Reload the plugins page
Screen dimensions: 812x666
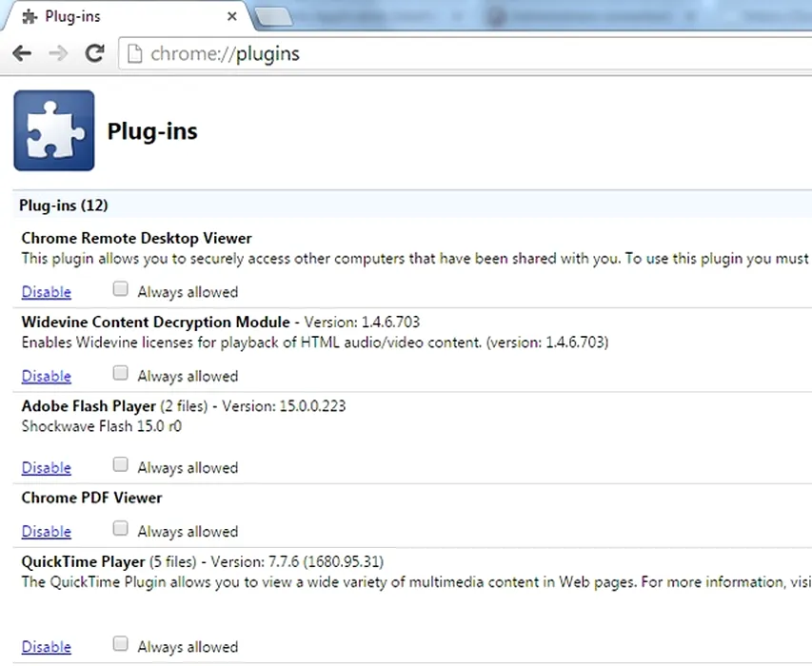(95, 53)
